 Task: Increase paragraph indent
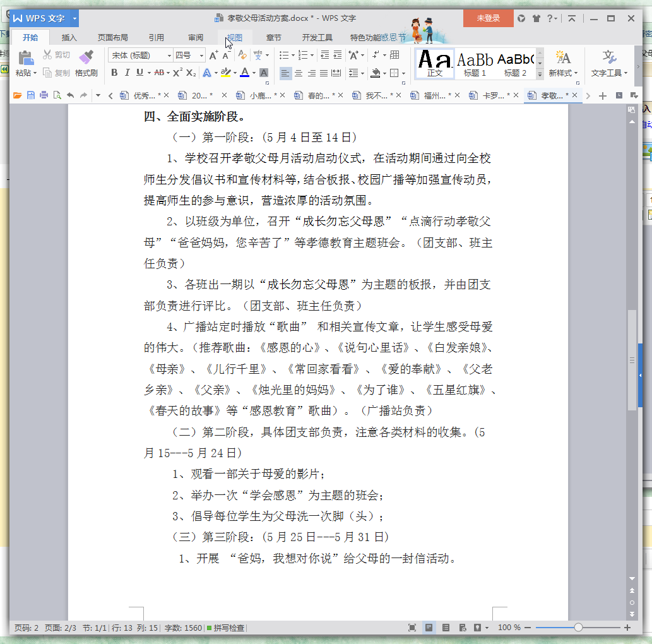[338, 55]
